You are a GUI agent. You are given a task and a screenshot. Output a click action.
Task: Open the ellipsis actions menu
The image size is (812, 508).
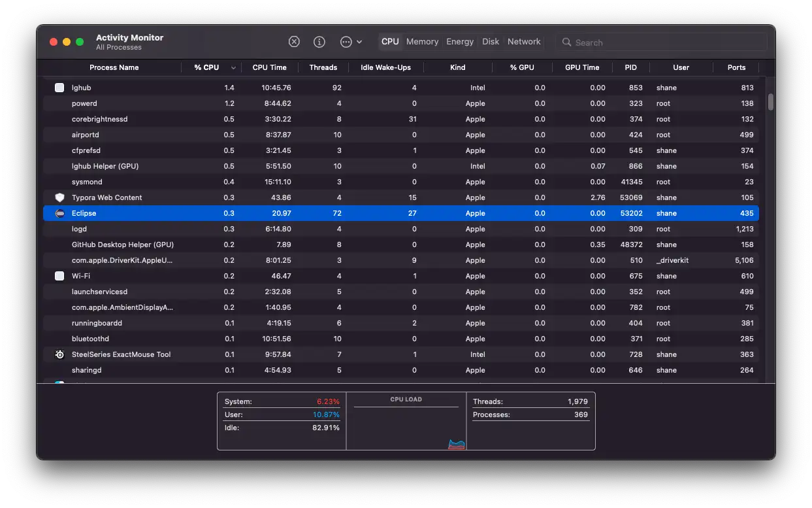pyautogui.click(x=351, y=42)
